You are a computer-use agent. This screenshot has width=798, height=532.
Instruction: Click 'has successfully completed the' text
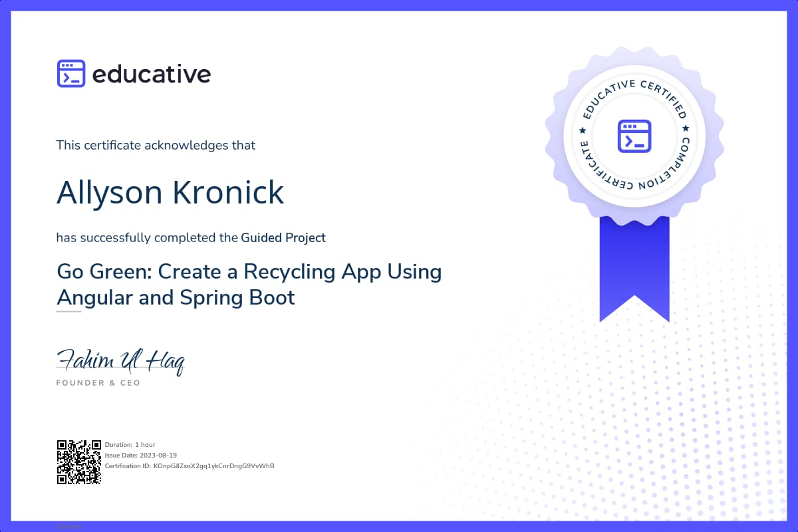[147, 237]
